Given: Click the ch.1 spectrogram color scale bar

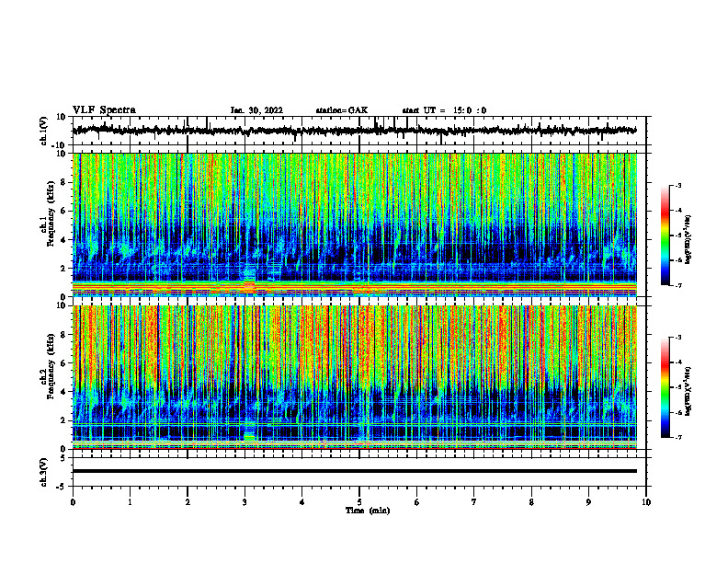Looking at the screenshot, I should pos(665,236).
